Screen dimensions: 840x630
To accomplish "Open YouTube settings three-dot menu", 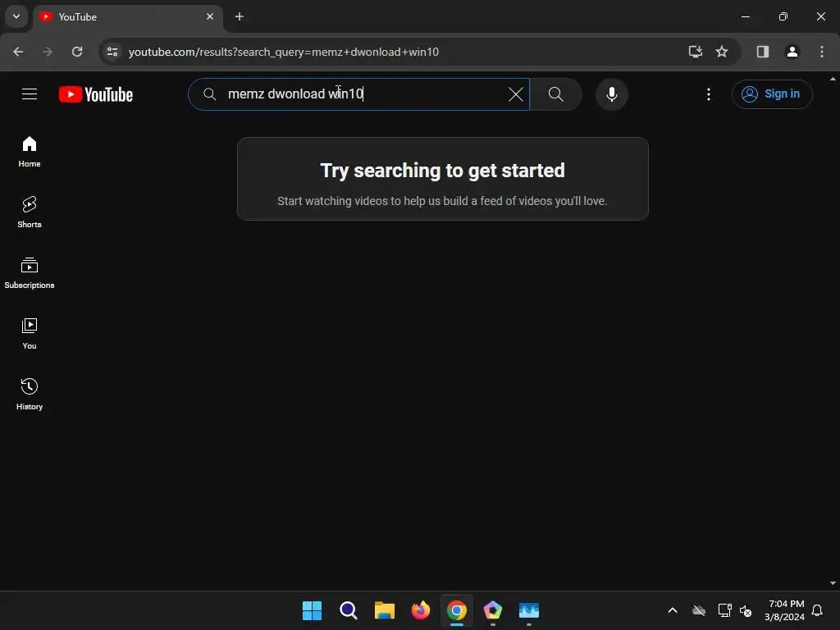I will [x=708, y=94].
